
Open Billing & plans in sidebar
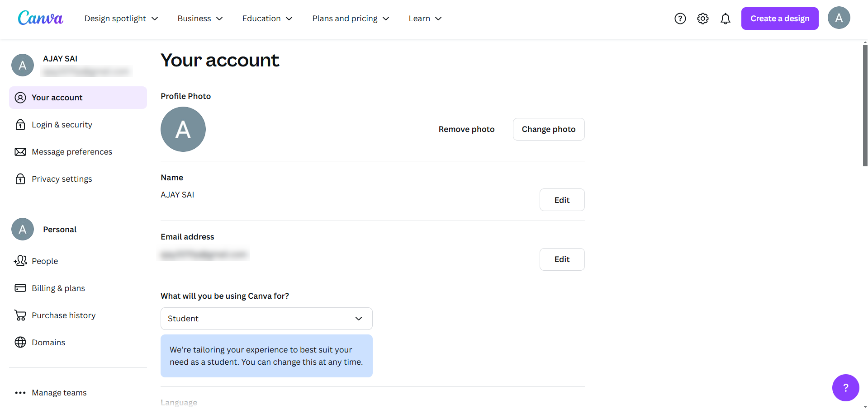tap(58, 288)
